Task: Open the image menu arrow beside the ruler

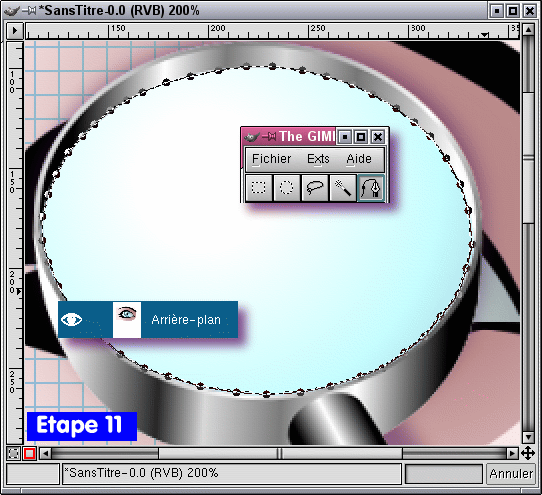Action: click(15, 31)
